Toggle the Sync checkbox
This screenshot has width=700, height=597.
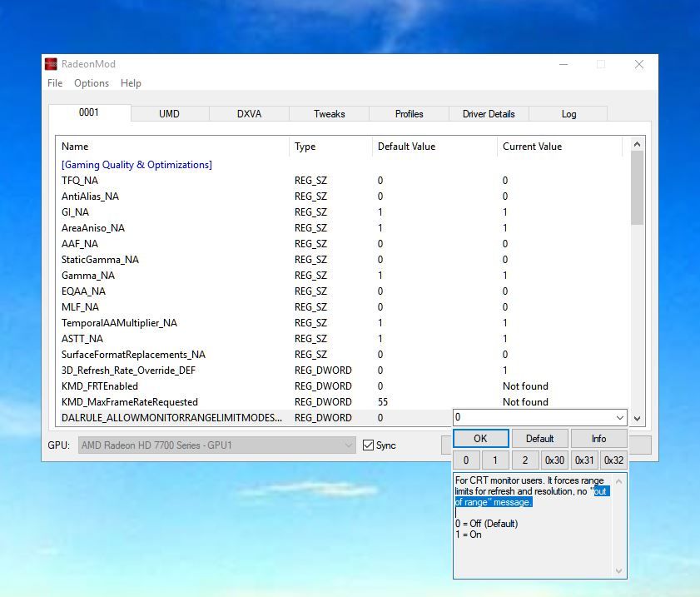point(369,445)
